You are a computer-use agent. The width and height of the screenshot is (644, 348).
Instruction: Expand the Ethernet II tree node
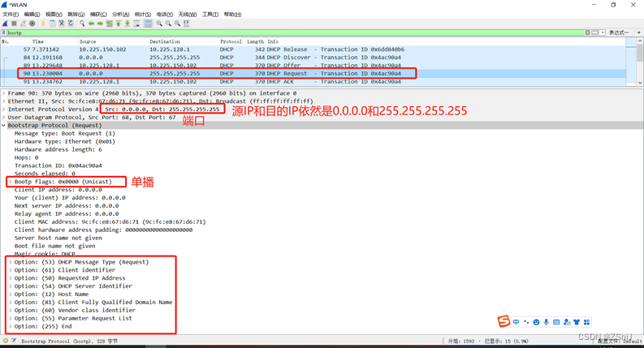pos(4,101)
